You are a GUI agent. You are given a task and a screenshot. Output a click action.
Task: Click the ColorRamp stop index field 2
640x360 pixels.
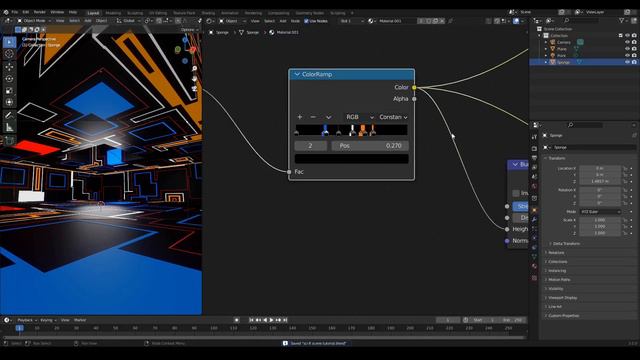point(311,146)
